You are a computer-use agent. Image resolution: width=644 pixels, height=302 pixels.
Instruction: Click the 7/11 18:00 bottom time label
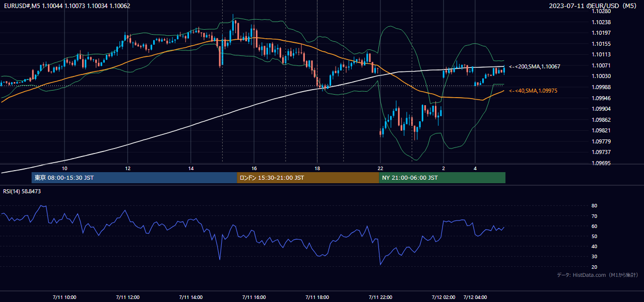pyautogui.click(x=317, y=297)
